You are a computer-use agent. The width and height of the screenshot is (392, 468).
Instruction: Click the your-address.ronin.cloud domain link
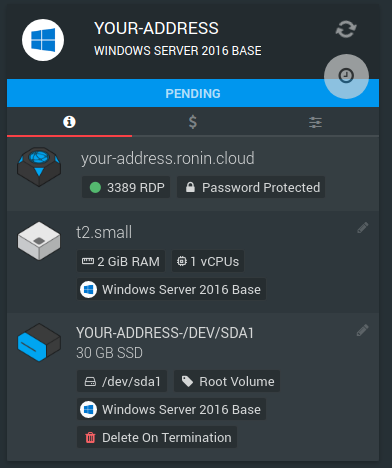click(168, 158)
